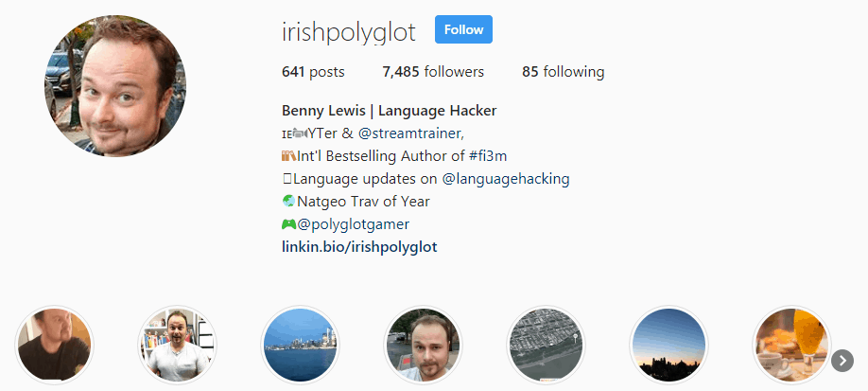Click the Benny Lewis Language Hacker name

tap(390, 111)
